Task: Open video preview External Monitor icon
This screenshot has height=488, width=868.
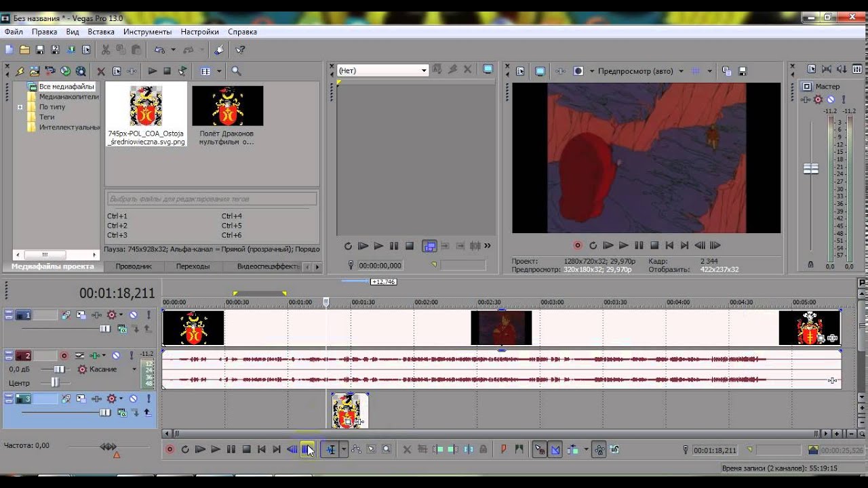Action: [540, 70]
